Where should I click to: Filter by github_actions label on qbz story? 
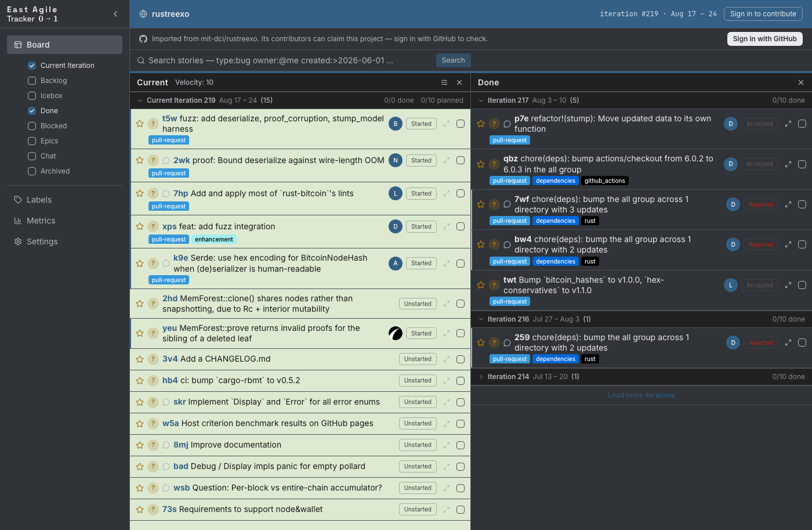point(605,181)
